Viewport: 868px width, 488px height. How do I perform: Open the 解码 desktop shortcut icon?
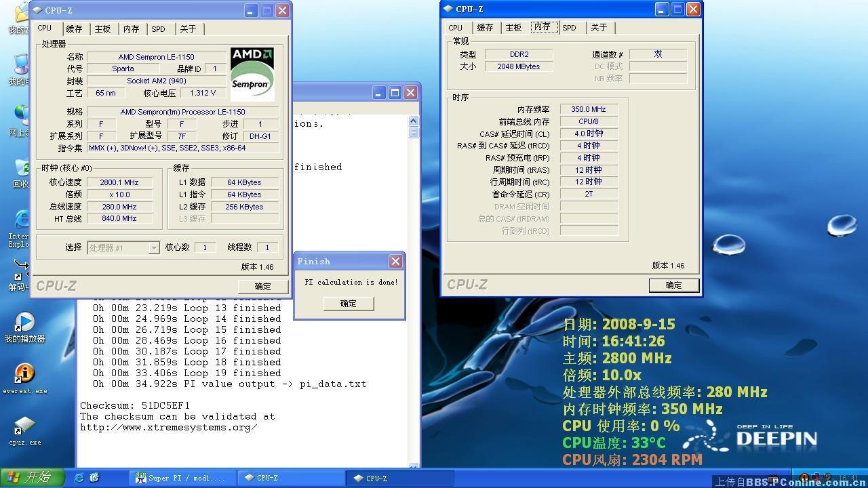[x=22, y=268]
